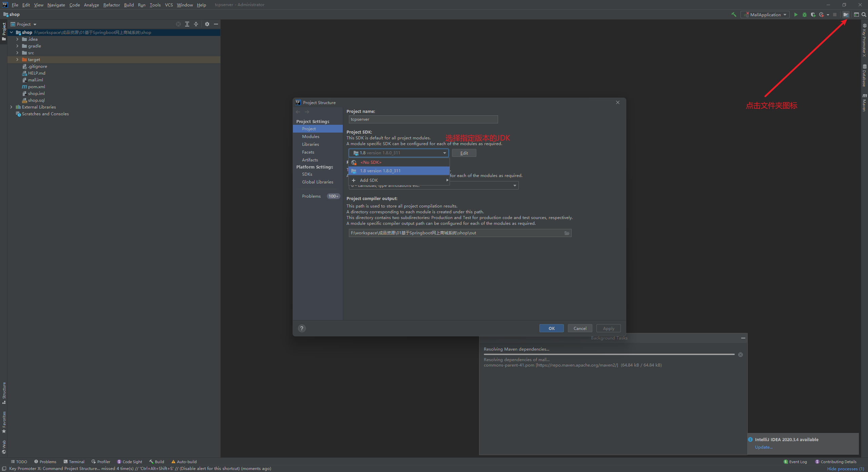Image resolution: width=868 pixels, height=472 pixels.
Task: Open the Refactor menu
Action: (x=112, y=5)
